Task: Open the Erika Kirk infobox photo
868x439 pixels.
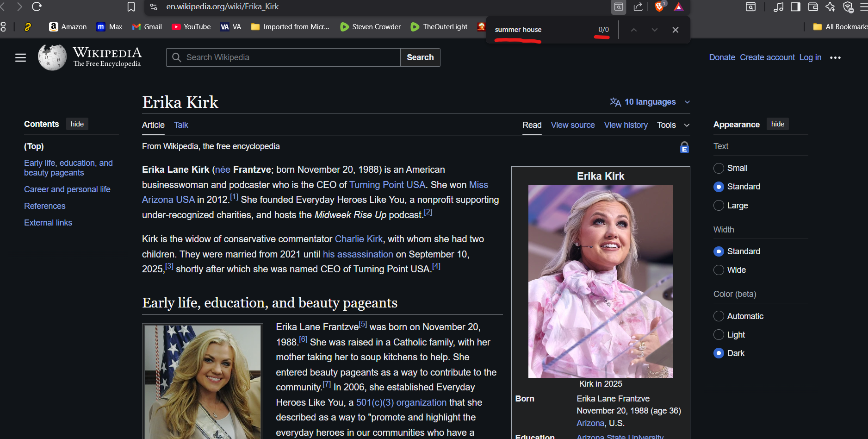Action: click(x=601, y=282)
